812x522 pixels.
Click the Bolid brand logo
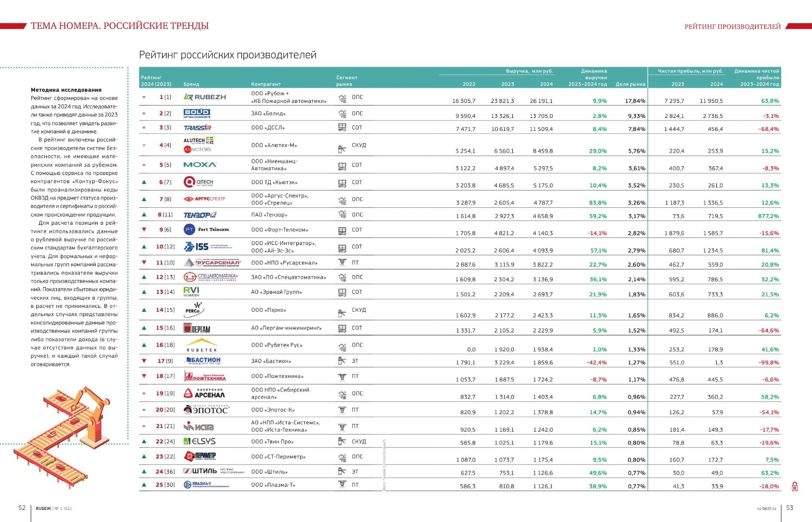[x=197, y=113]
